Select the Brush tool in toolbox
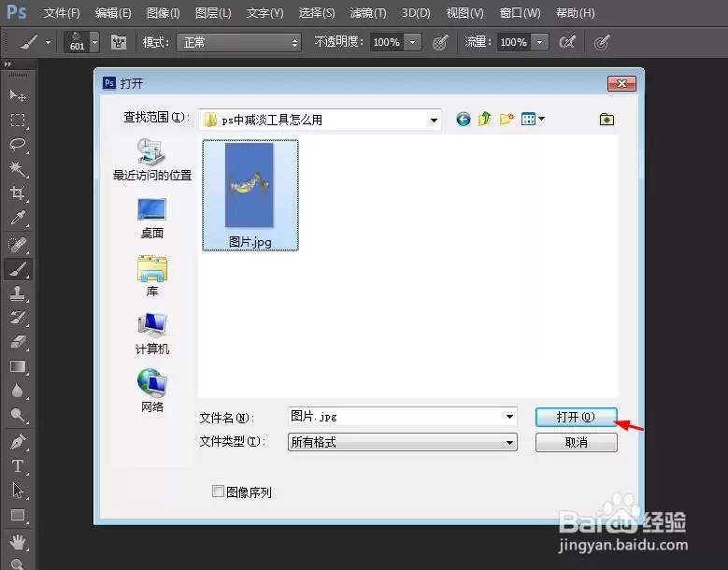Screen dimensions: 728x570 pos(18,269)
